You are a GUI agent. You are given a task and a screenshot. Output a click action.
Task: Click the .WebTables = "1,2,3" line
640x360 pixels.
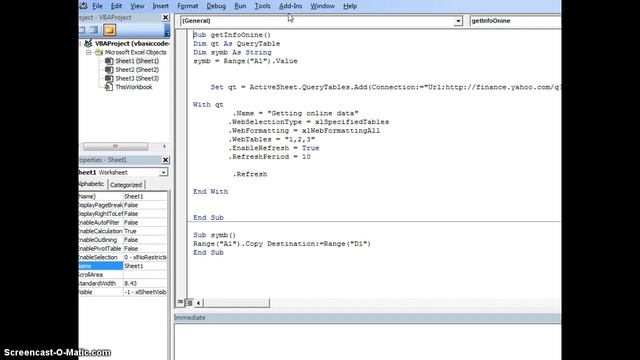click(271, 140)
